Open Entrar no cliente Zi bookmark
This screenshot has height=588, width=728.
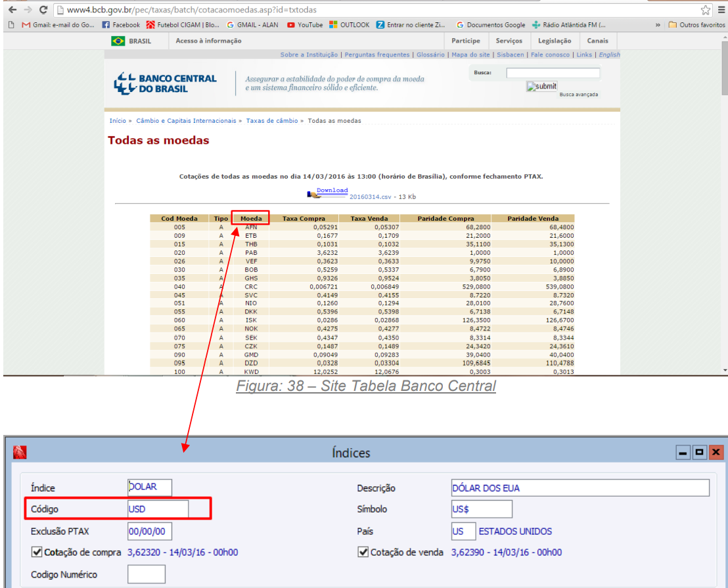411,25
